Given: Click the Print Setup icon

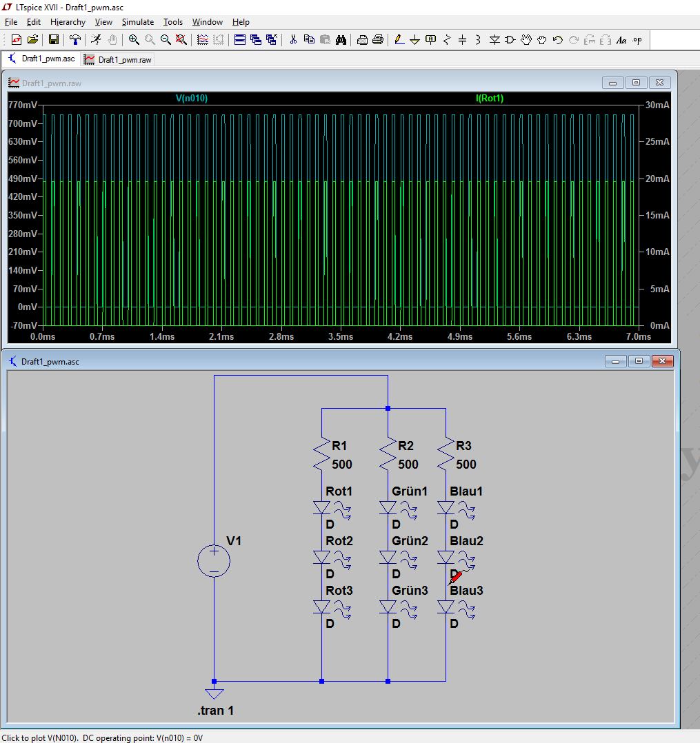Looking at the screenshot, I should [x=362, y=40].
